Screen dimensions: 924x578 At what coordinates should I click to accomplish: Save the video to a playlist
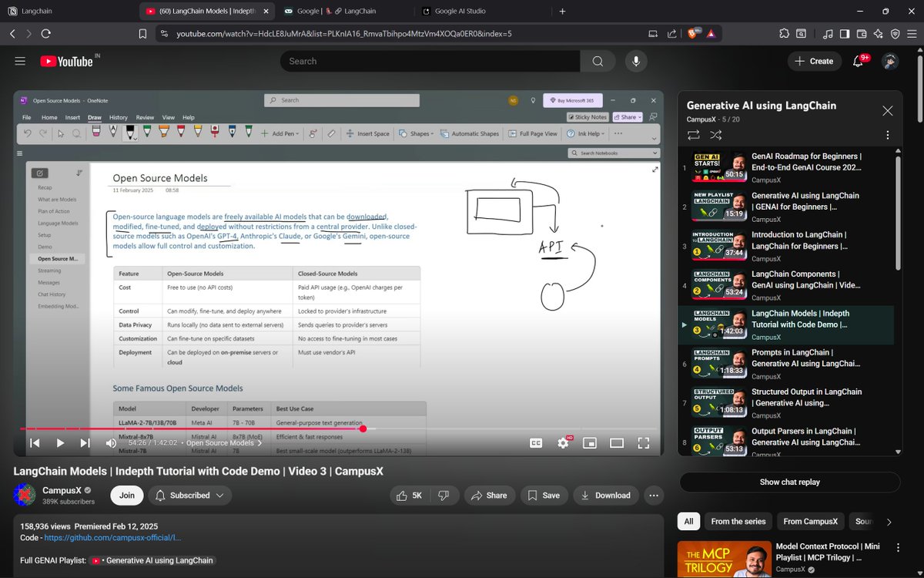click(x=544, y=496)
